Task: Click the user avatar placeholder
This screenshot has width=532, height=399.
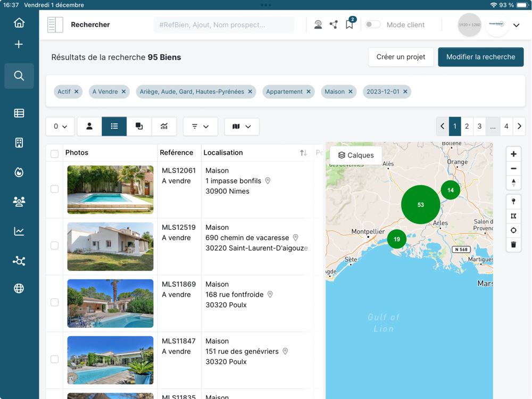Action: 469,25
